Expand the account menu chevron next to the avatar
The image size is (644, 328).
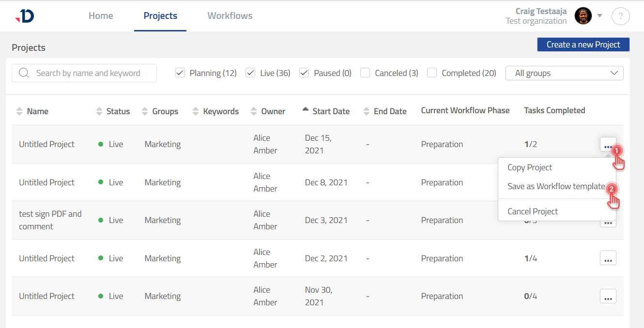pyautogui.click(x=599, y=16)
